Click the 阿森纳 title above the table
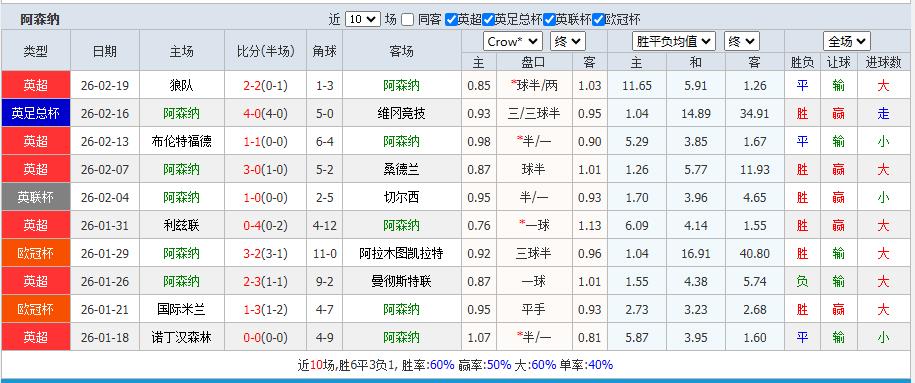Screen dimensions: 915x383 tap(40, 19)
